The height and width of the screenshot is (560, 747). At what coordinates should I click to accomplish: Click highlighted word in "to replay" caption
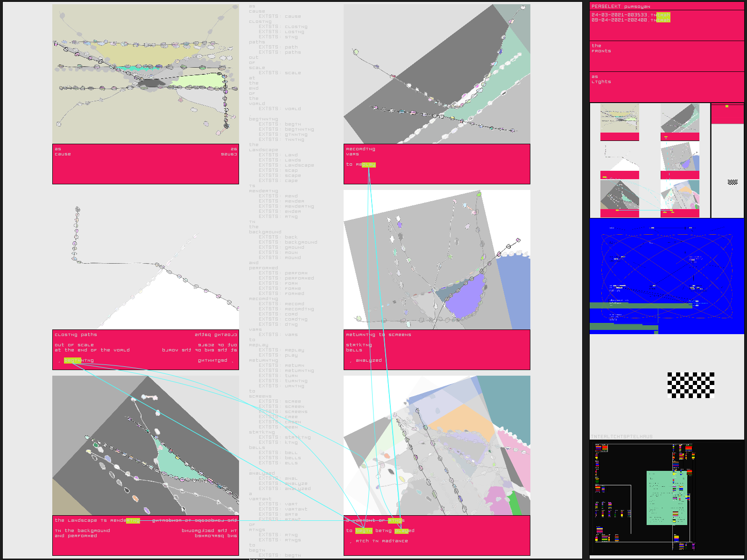368,165
